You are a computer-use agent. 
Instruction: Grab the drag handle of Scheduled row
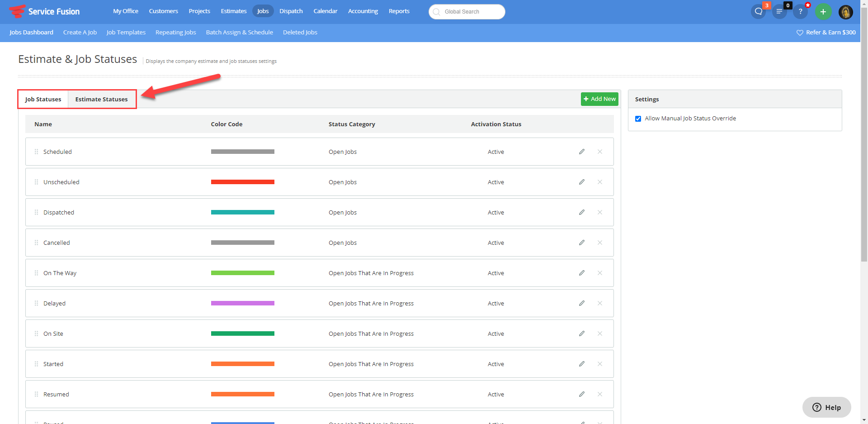[x=36, y=152]
